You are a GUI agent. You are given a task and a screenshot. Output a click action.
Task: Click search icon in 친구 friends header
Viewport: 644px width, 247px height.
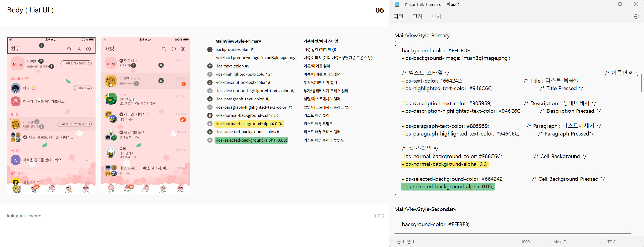70,49
